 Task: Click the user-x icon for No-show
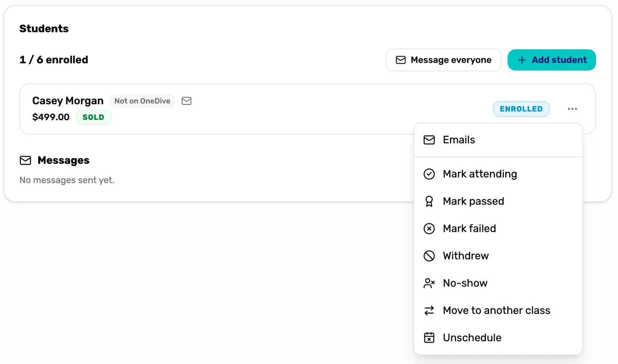[x=429, y=283]
